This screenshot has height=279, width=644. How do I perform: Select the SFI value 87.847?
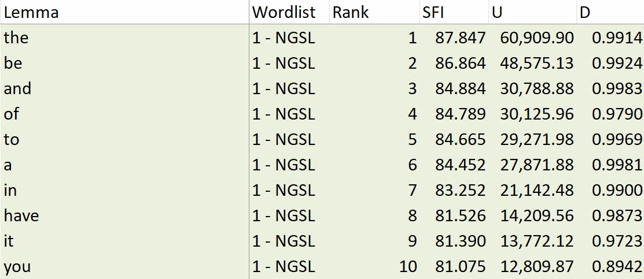[461, 38]
